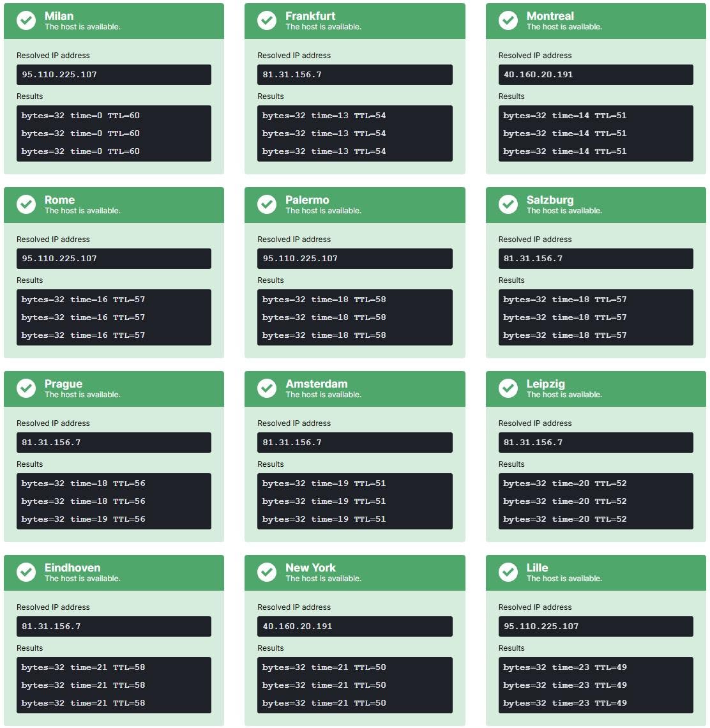Click the New York checkmark status icon
Viewport: 710px width, 728px height.
tap(267, 572)
